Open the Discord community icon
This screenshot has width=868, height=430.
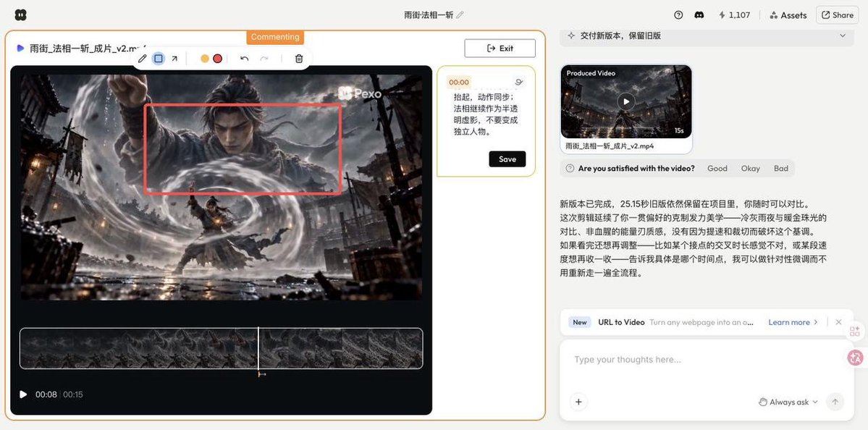[x=699, y=15]
